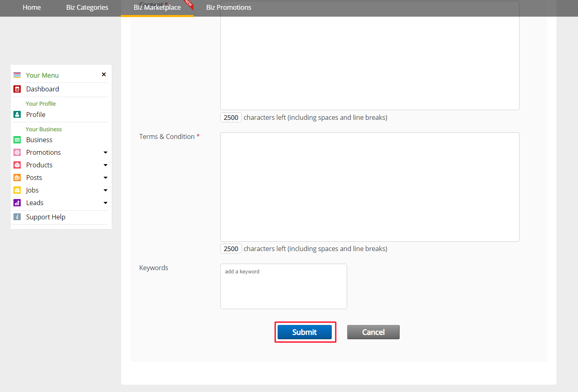Go to the Biz Promotions tab

(x=228, y=7)
